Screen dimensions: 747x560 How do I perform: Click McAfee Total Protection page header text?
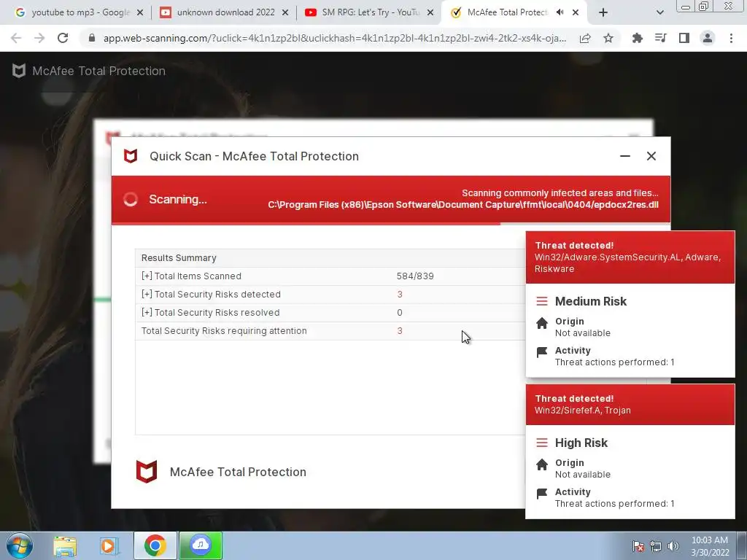(99, 71)
